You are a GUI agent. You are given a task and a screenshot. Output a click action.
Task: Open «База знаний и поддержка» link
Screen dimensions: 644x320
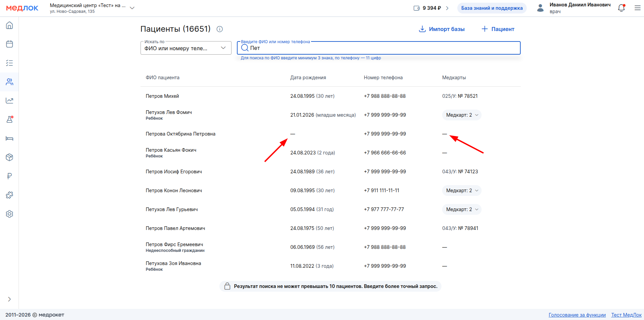click(x=492, y=8)
